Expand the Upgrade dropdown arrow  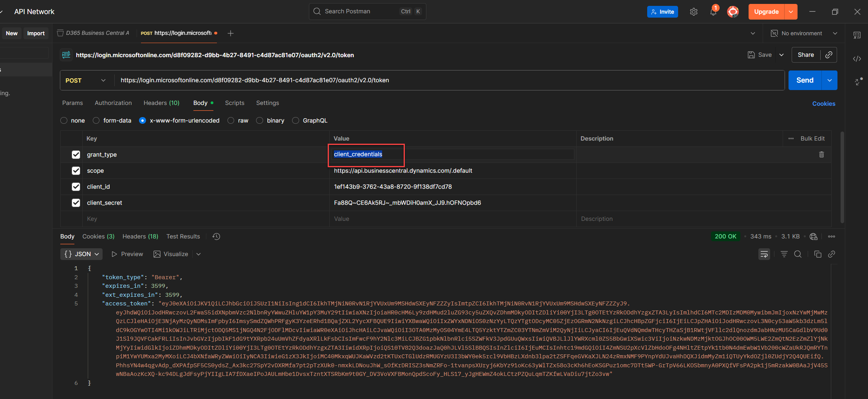tap(791, 12)
